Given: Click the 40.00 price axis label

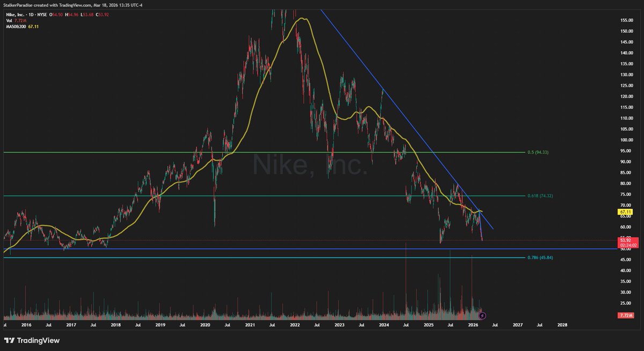Looking at the screenshot, I should tap(625, 271).
